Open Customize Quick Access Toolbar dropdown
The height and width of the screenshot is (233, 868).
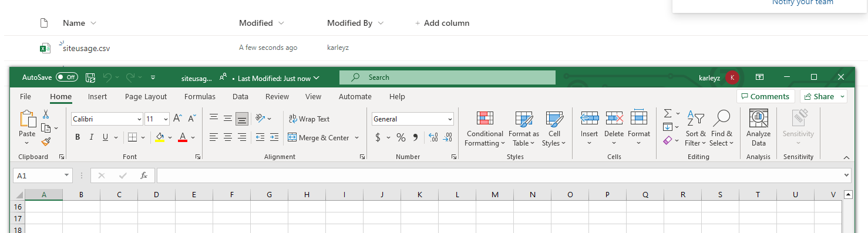click(x=153, y=77)
